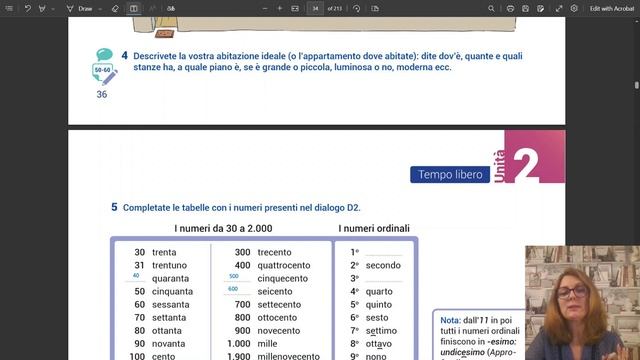Click the word 'millenovecento'
The height and width of the screenshot is (360, 640).
pyautogui.click(x=289, y=356)
